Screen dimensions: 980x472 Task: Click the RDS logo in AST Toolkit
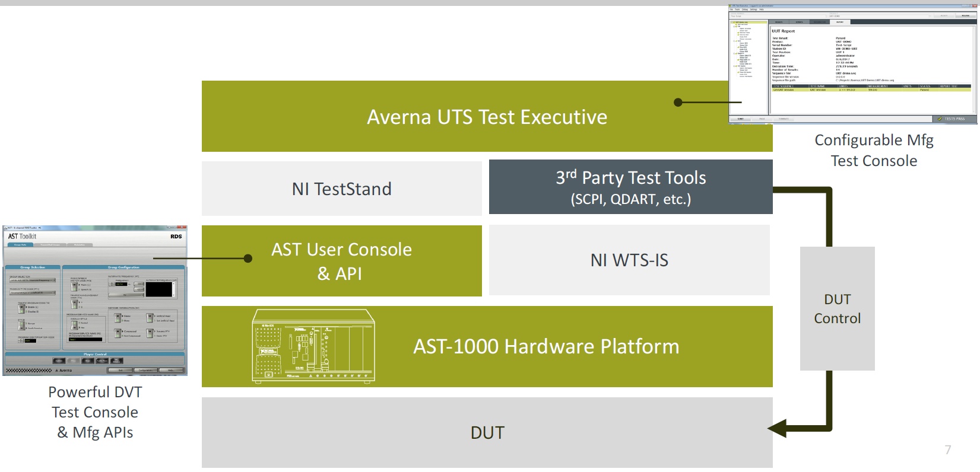point(176,236)
